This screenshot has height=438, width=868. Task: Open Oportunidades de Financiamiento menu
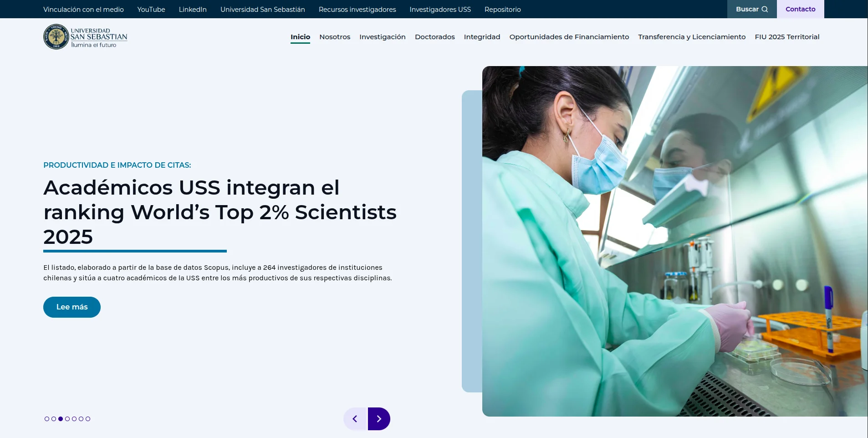[569, 37]
